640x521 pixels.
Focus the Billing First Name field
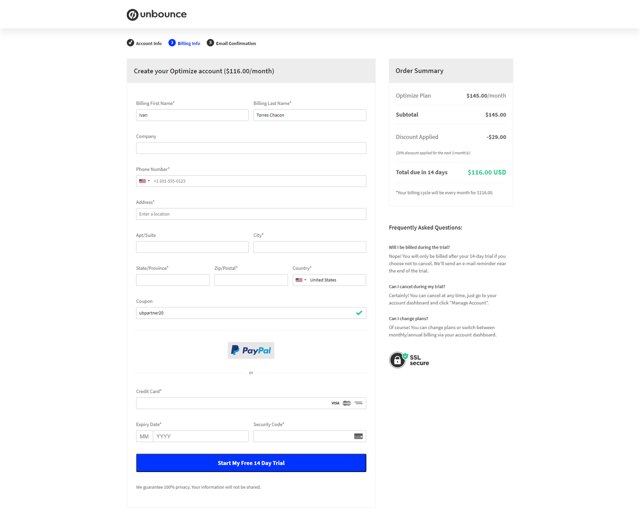[192, 115]
